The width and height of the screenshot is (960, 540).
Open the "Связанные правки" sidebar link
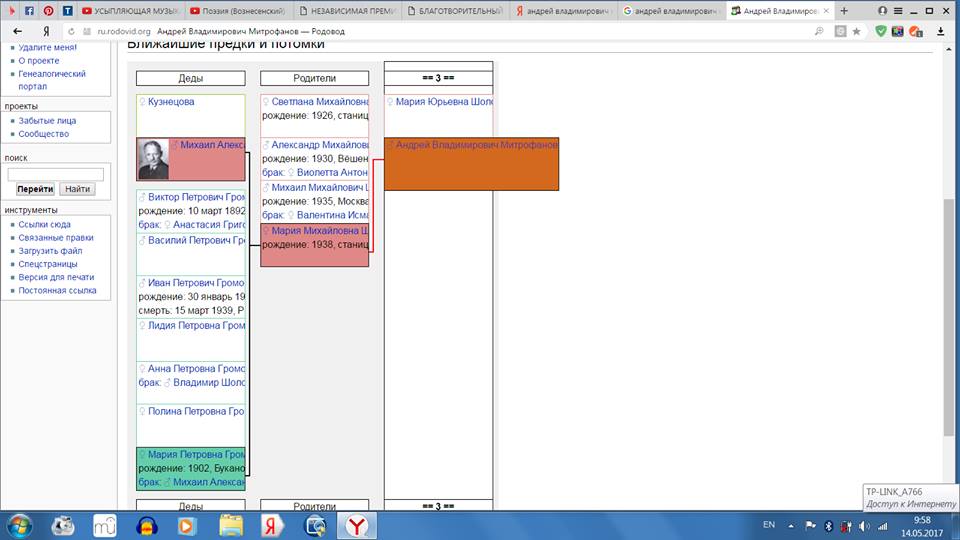(x=56, y=238)
